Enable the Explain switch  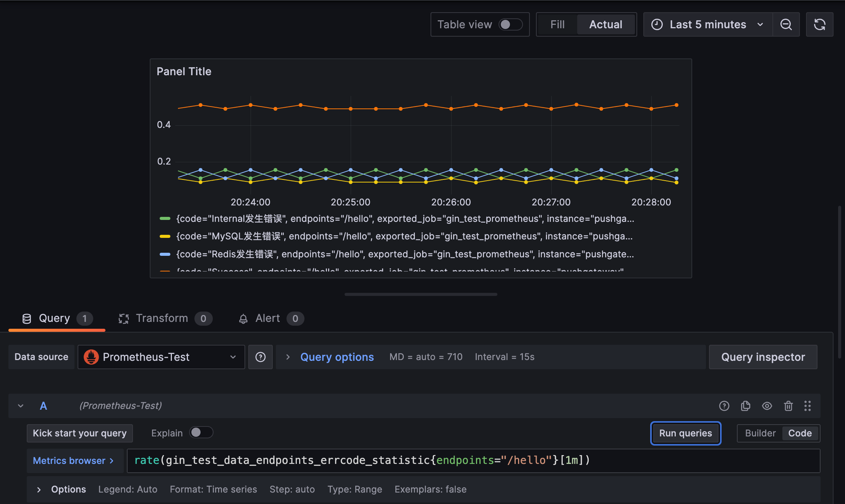[x=201, y=432]
